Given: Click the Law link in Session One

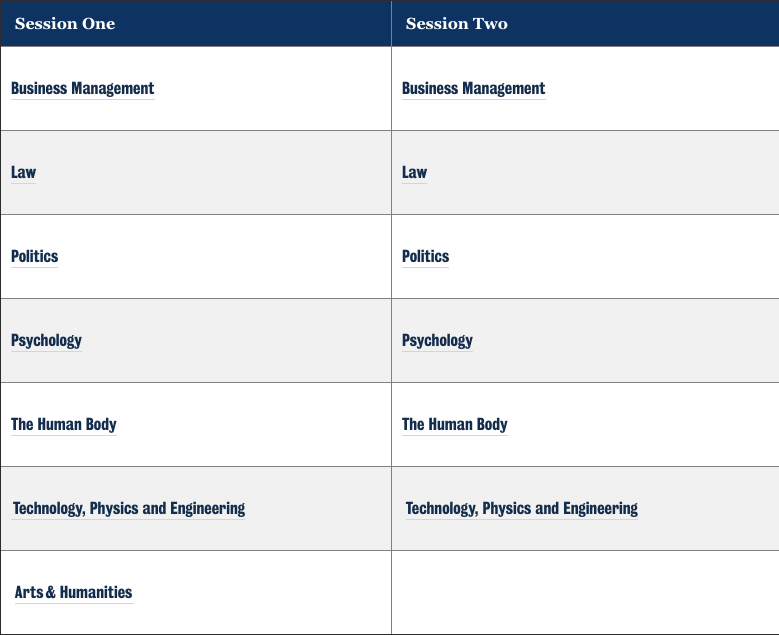Looking at the screenshot, I should (23, 172).
